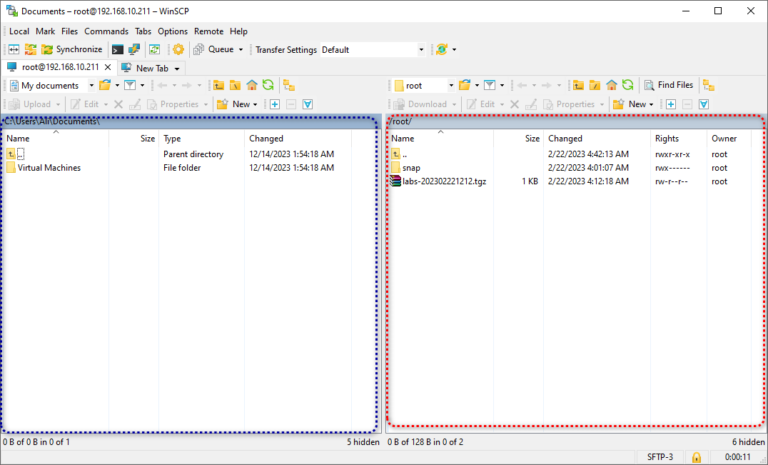Open the PuTTY session icon
This screenshot has width=768, height=465.
click(x=134, y=49)
